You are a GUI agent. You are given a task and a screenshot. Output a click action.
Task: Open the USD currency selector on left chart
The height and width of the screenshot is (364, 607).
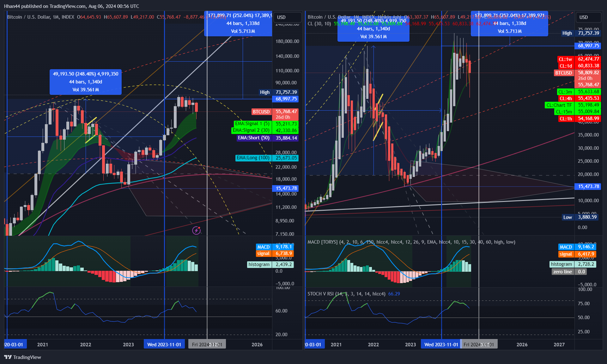pos(287,17)
